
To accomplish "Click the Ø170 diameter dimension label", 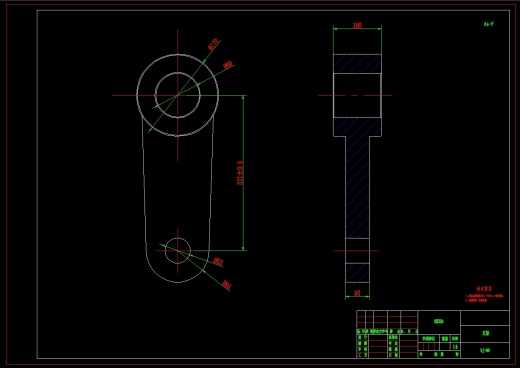I will (x=213, y=44).
